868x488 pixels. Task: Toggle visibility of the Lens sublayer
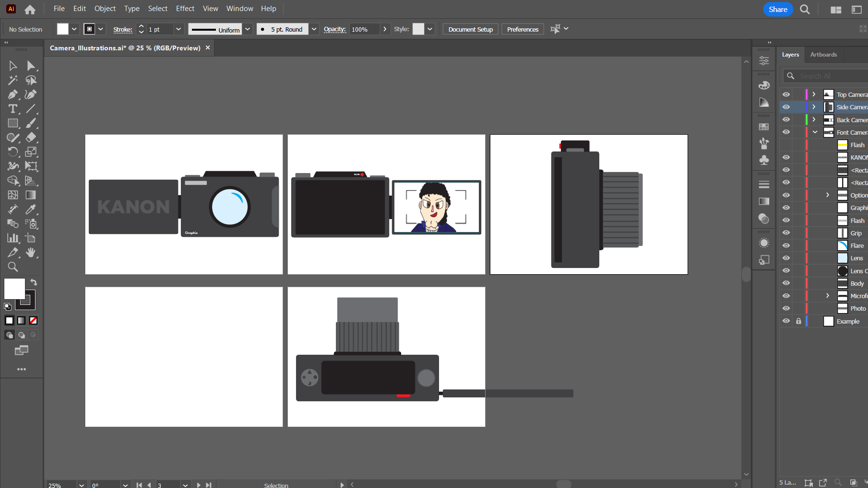(786, 258)
